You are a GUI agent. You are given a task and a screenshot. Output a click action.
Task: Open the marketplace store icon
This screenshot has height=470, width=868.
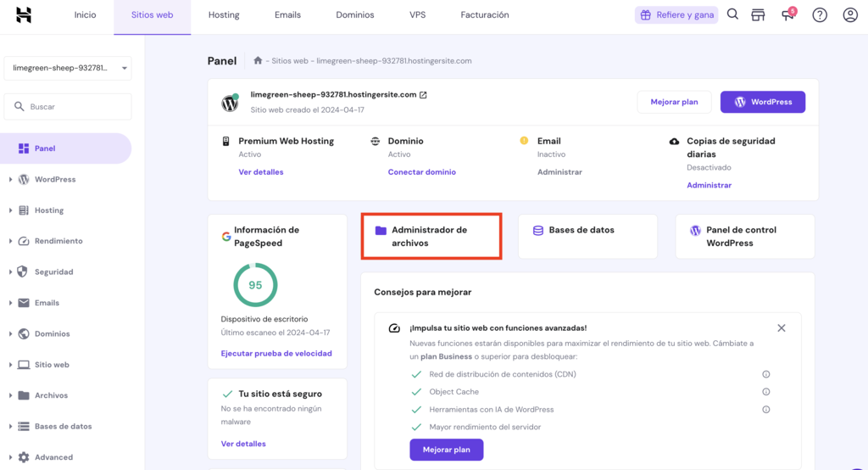click(x=759, y=14)
